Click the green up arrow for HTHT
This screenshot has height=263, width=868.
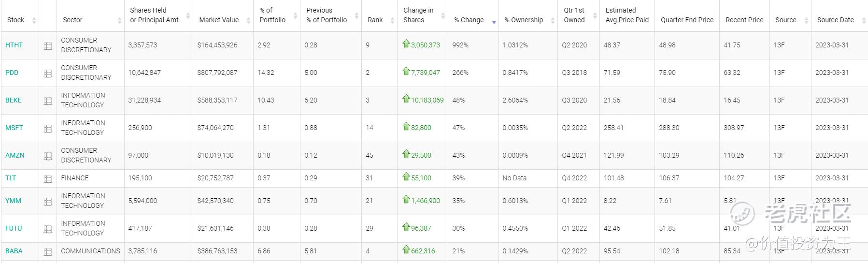point(406,44)
